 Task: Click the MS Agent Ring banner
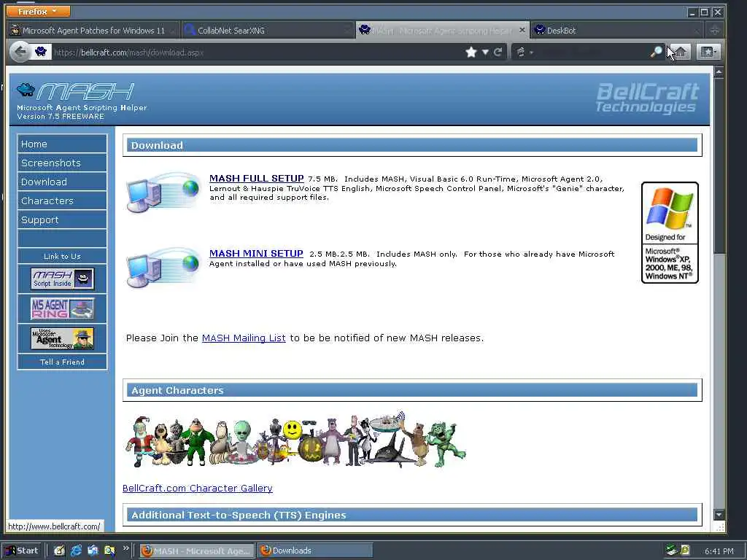tap(63, 308)
